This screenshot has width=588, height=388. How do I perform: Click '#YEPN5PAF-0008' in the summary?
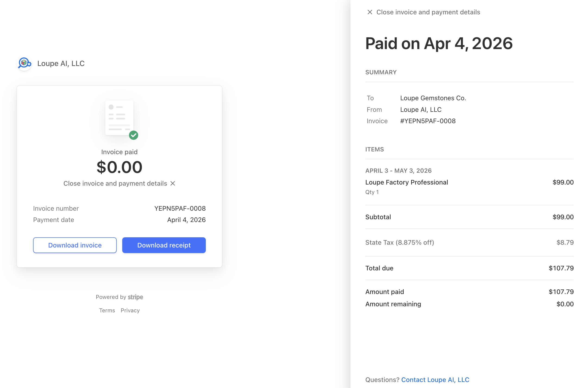point(428,121)
